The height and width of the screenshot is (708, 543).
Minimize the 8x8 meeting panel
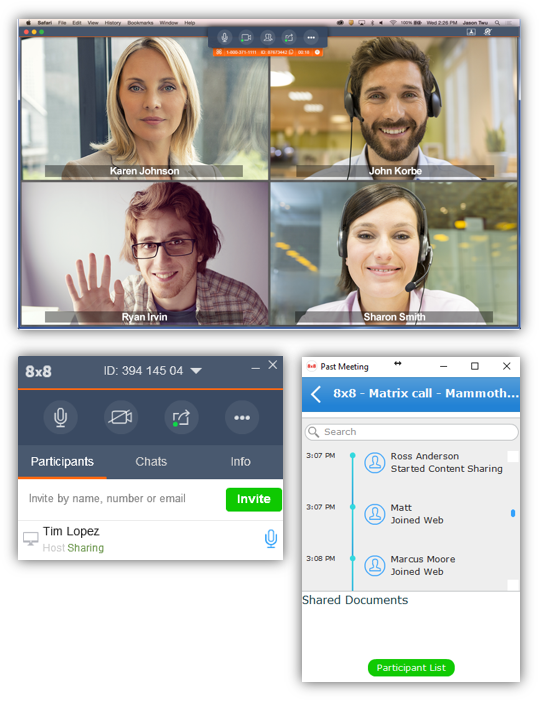(255, 368)
